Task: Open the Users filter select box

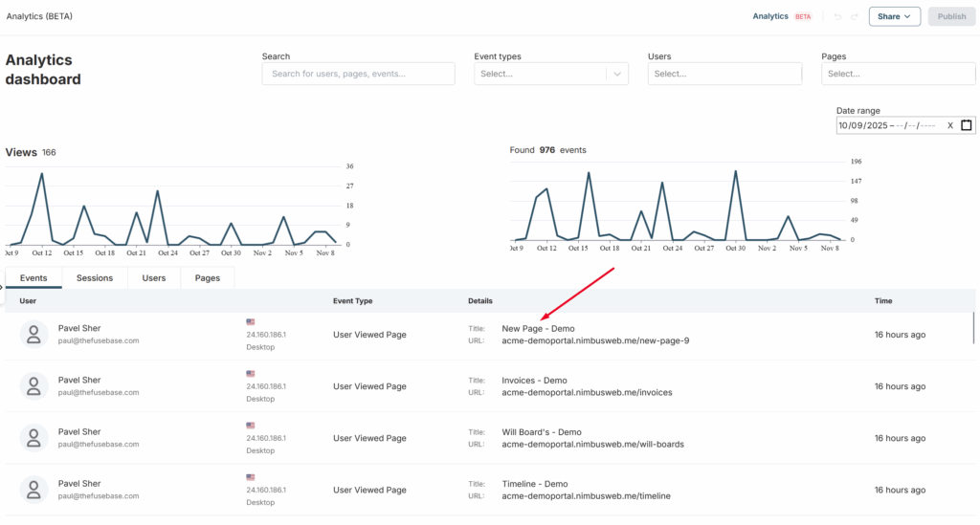Action: (724, 74)
